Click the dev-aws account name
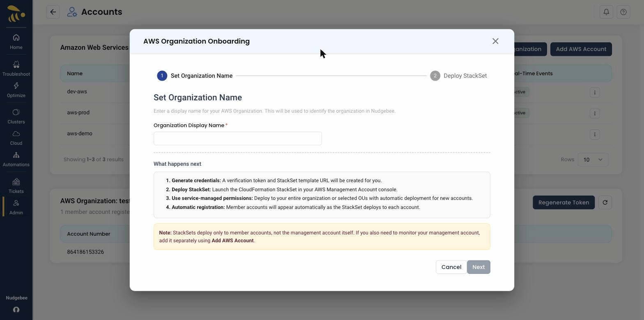Viewport: 644px width, 320px height. click(77, 91)
